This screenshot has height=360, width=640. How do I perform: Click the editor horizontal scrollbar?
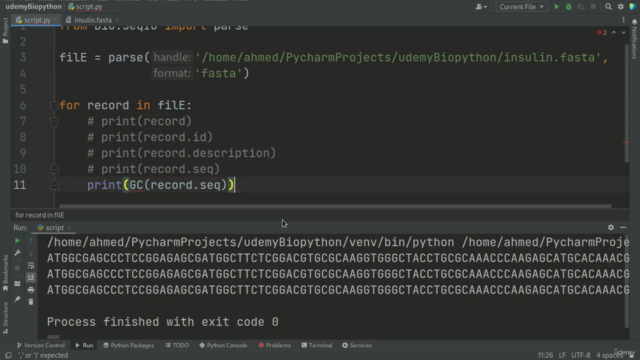(x=335, y=206)
